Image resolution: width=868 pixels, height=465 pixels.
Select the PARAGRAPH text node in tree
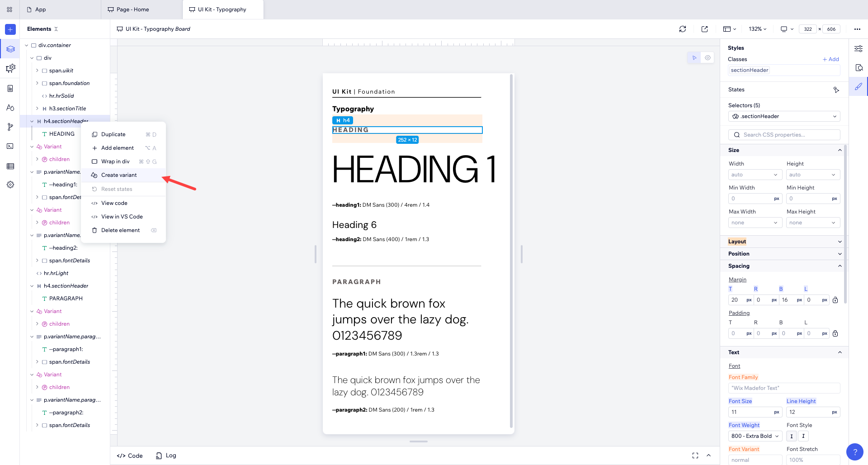coord(66,299)
